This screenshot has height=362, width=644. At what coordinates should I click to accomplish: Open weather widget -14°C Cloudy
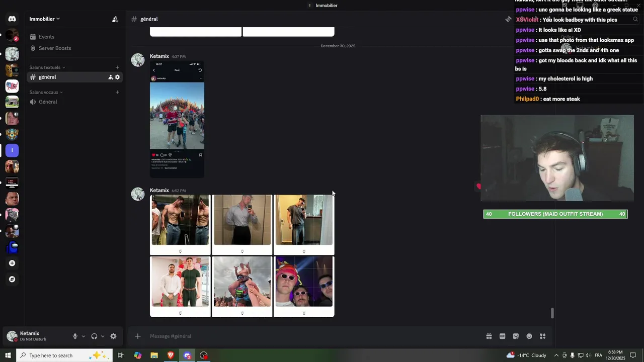(526, 355)
